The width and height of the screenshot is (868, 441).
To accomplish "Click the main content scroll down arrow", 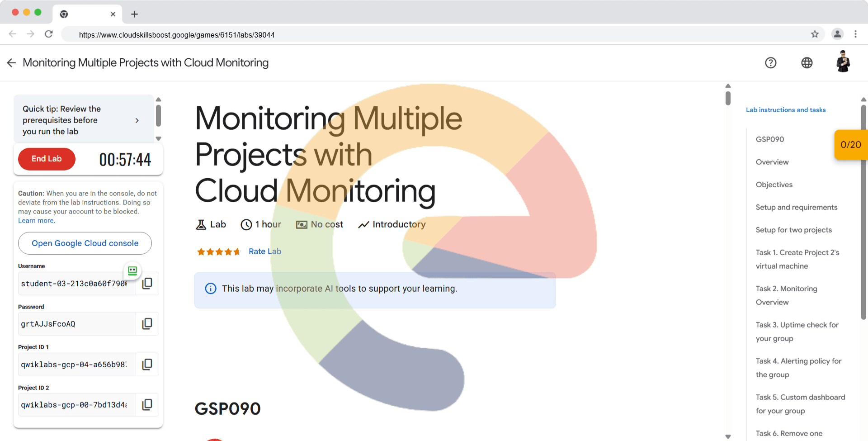I will [x=728, y=436].
